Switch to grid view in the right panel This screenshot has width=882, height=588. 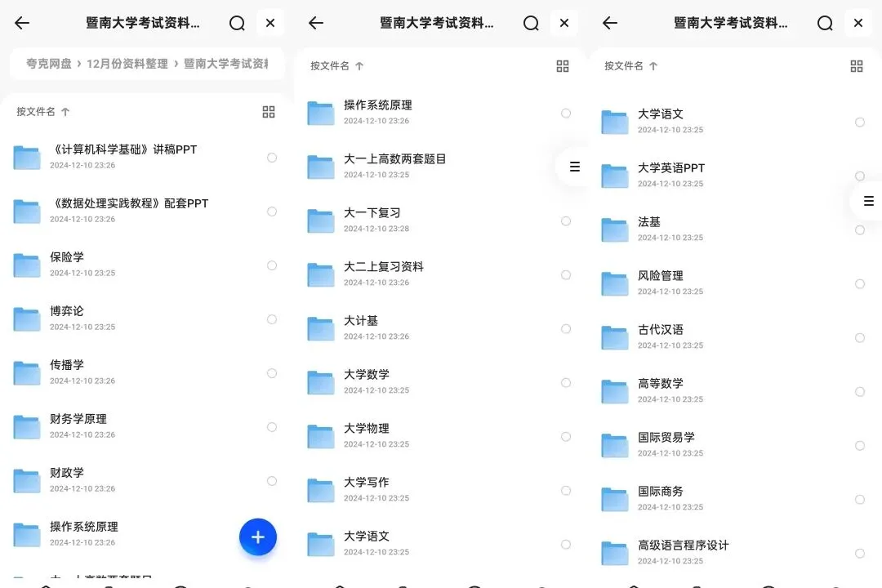coord(856,66)
